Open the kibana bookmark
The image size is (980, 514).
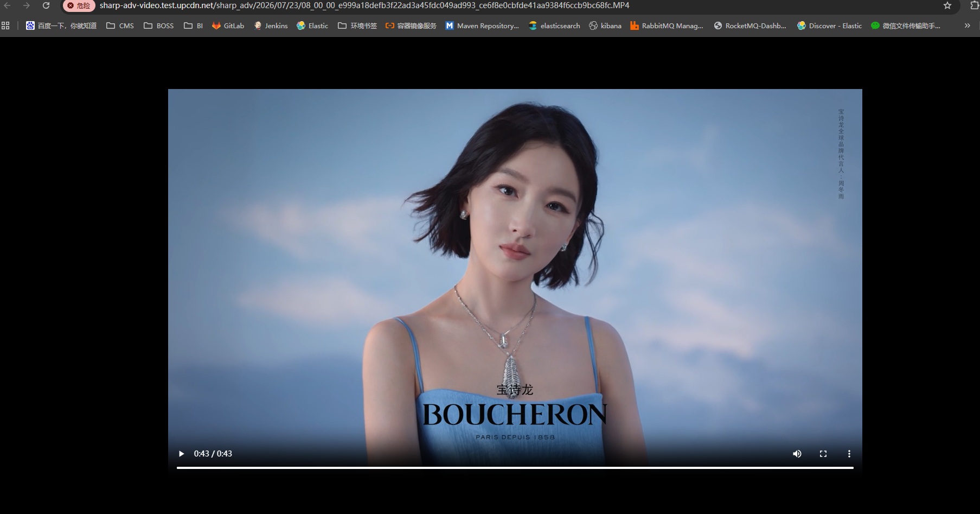point(605,26)
